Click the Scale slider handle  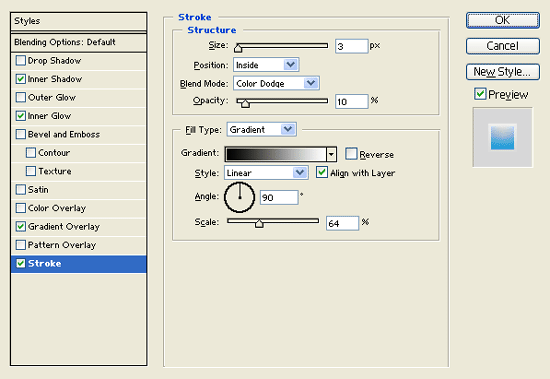(x=259, y=223)
